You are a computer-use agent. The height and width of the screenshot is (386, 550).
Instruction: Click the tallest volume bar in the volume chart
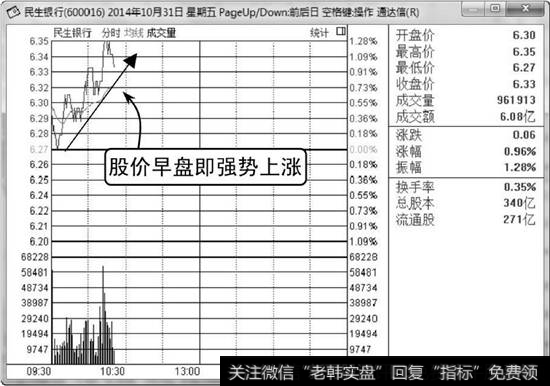[103, 315]
